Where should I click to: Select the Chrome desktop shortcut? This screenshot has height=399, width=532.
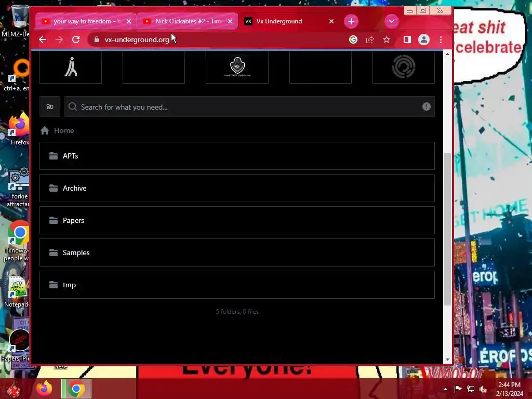tap(17, 242)
